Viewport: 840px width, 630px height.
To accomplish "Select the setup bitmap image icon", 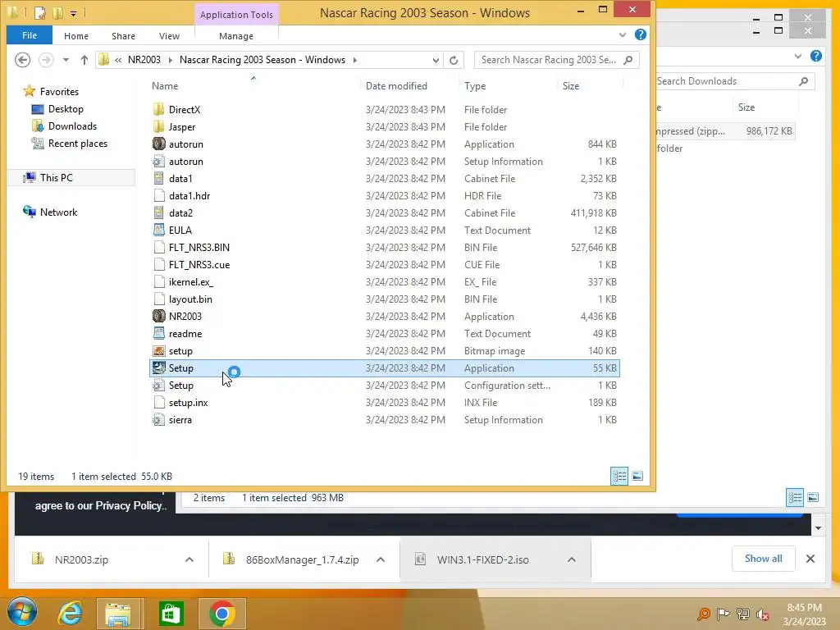I will click(x=158, y=351).
